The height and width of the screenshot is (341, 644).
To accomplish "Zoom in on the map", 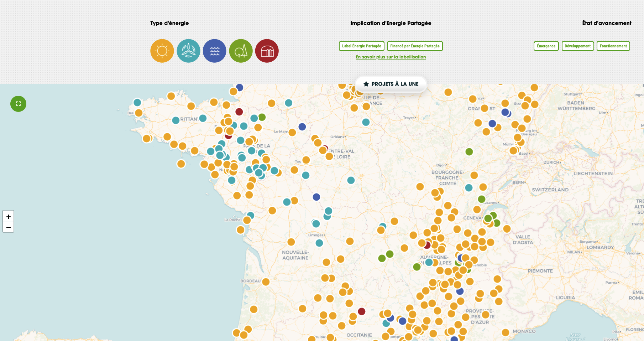I will tap(9, 216).
